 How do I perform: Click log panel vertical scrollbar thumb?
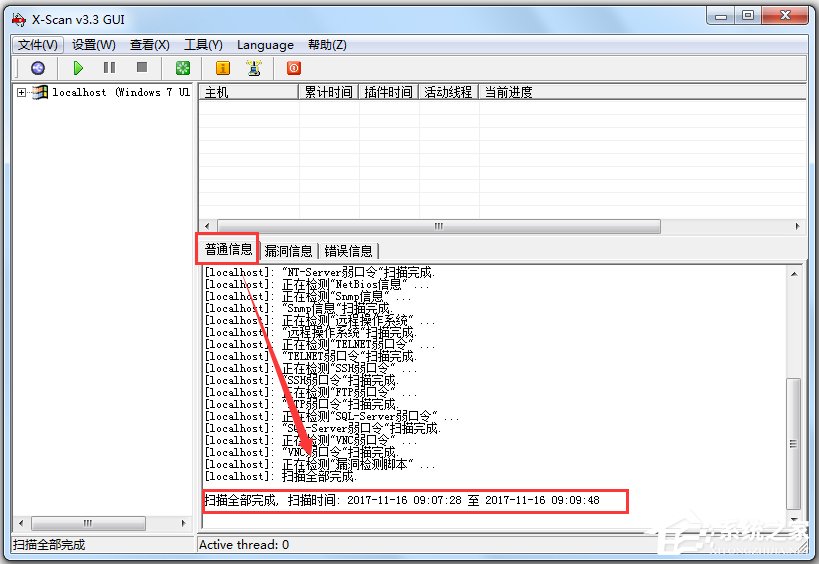(794, 444)
